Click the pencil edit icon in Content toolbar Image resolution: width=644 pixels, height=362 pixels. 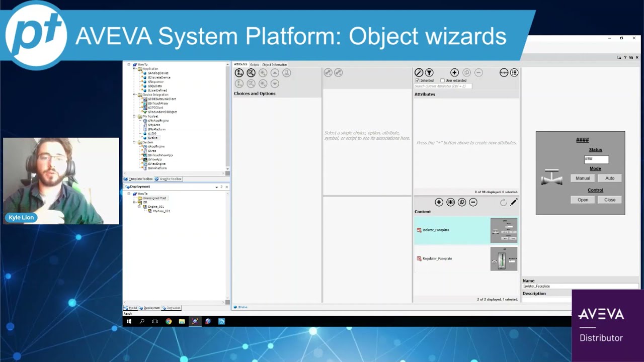coord(514,202)
